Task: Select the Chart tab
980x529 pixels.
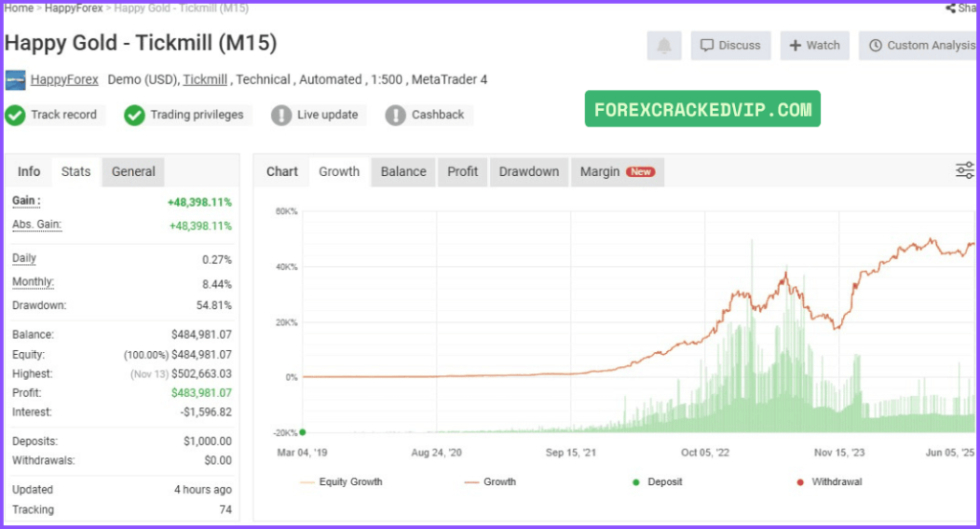Action: 282,172
